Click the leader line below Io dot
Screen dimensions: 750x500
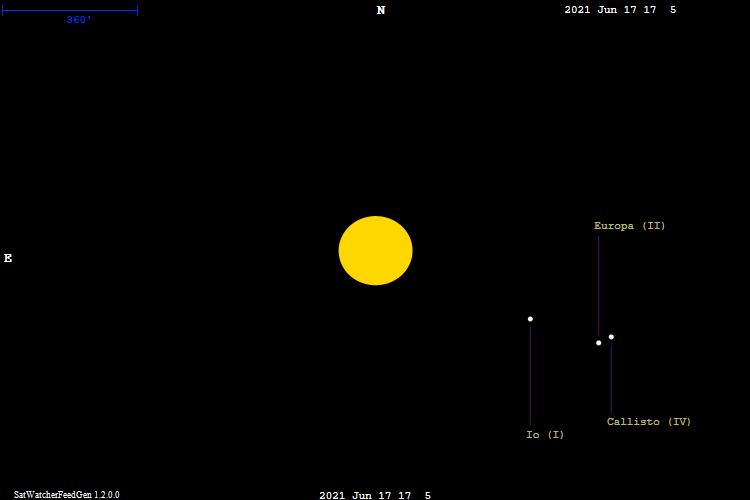click(x=530, y=375)
